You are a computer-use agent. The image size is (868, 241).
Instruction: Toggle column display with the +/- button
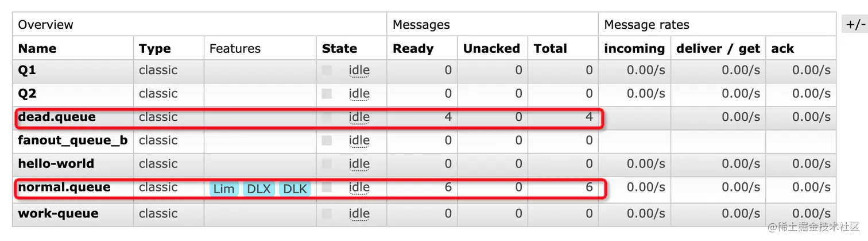point(855,25)
